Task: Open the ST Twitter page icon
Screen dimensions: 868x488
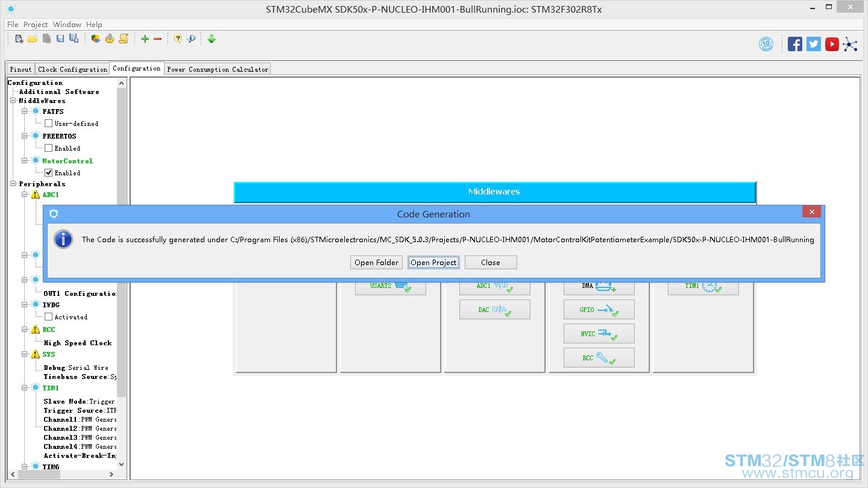Action: click(814, 44)
